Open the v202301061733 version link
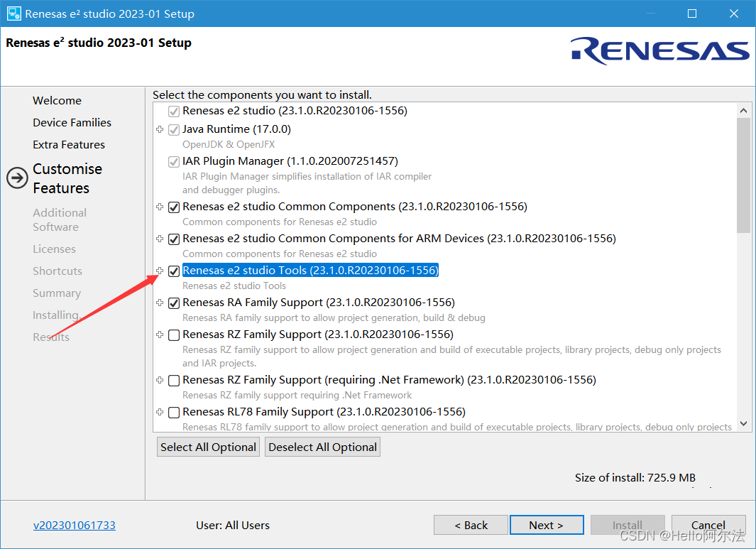The width and height of the screenshot is (756, 549). (x=75, y=526)
